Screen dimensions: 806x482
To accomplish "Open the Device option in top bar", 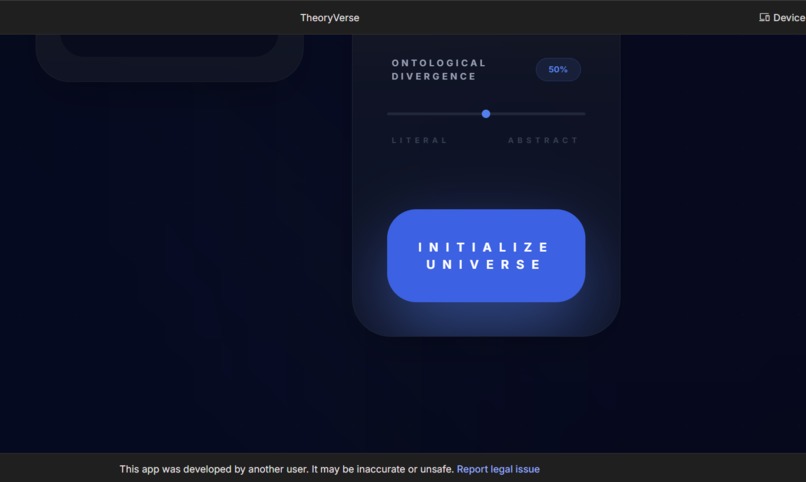I will tap(782, 17).
